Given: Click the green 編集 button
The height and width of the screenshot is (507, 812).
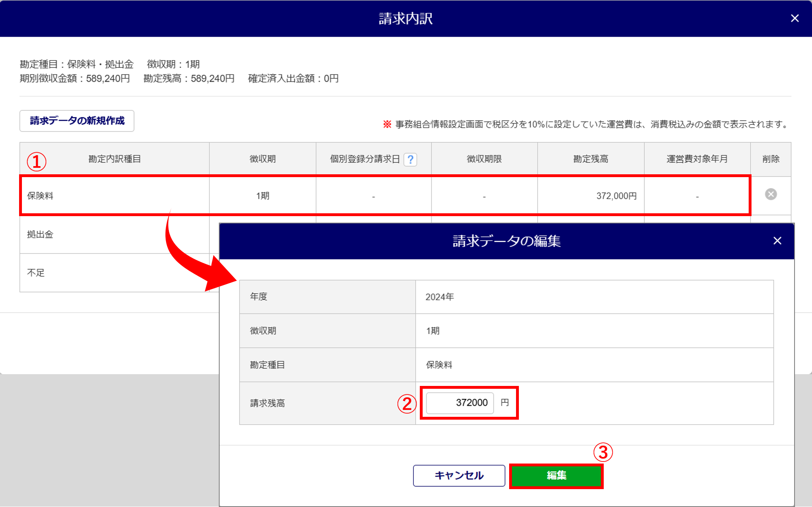Looking at the screenshot, I should tap(556, 475).
